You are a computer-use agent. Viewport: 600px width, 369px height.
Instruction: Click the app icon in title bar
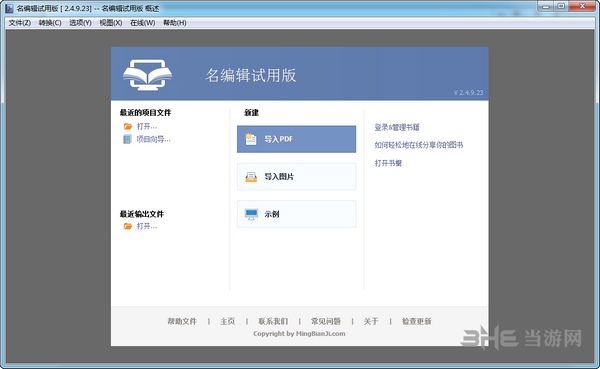9,8
